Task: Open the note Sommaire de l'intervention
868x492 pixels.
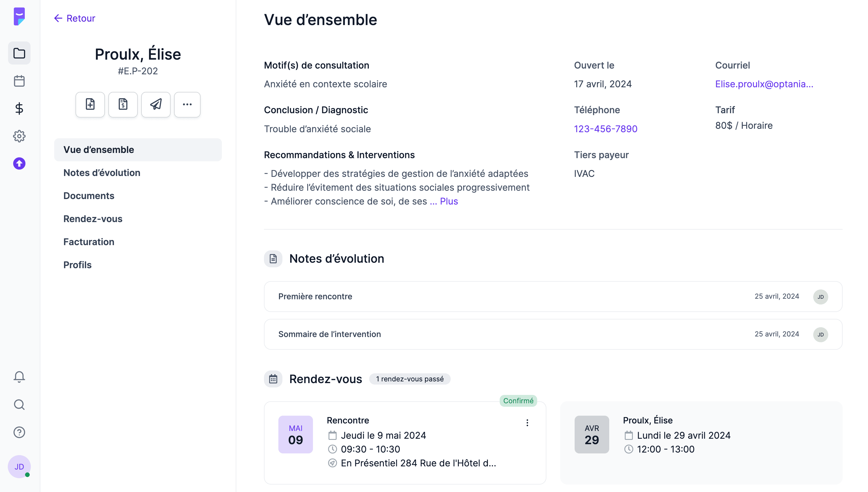Action: 330,334
